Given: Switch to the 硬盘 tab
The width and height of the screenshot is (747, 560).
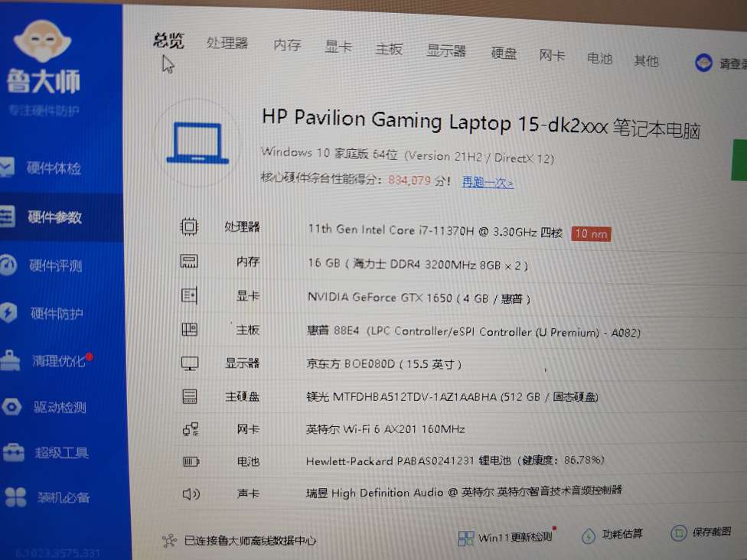Looking at the screenshot, I should click(504, 53).
